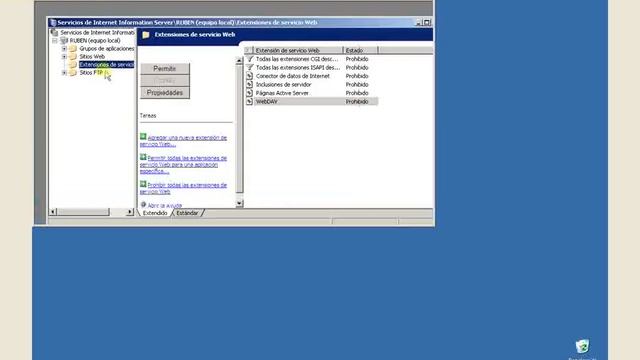Click the IIS root node computer icon

(x=54, y=32)
